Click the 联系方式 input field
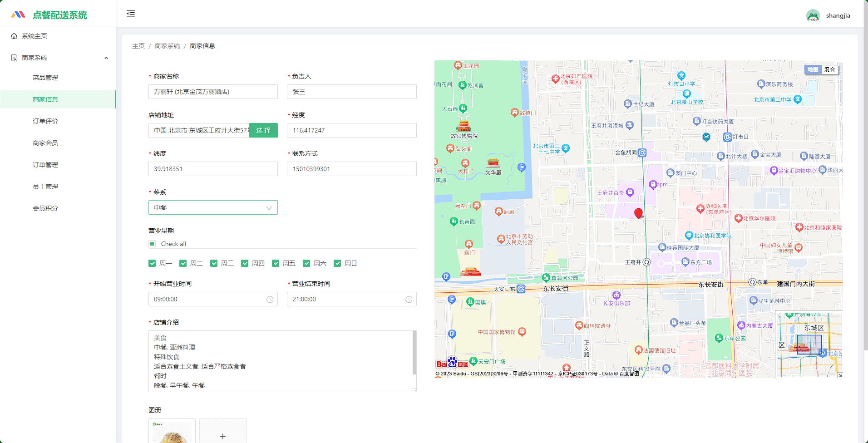 click(x=352, y=169)
